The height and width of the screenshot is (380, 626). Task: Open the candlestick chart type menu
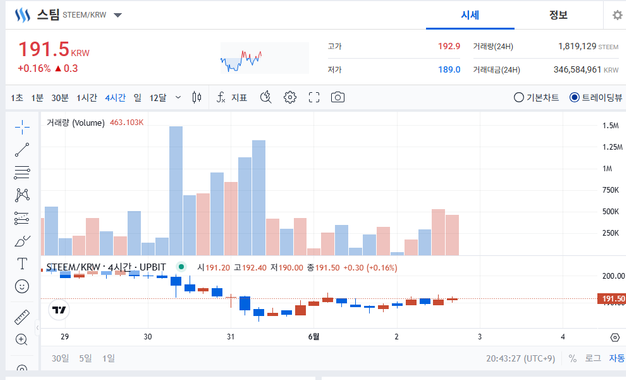197,97
